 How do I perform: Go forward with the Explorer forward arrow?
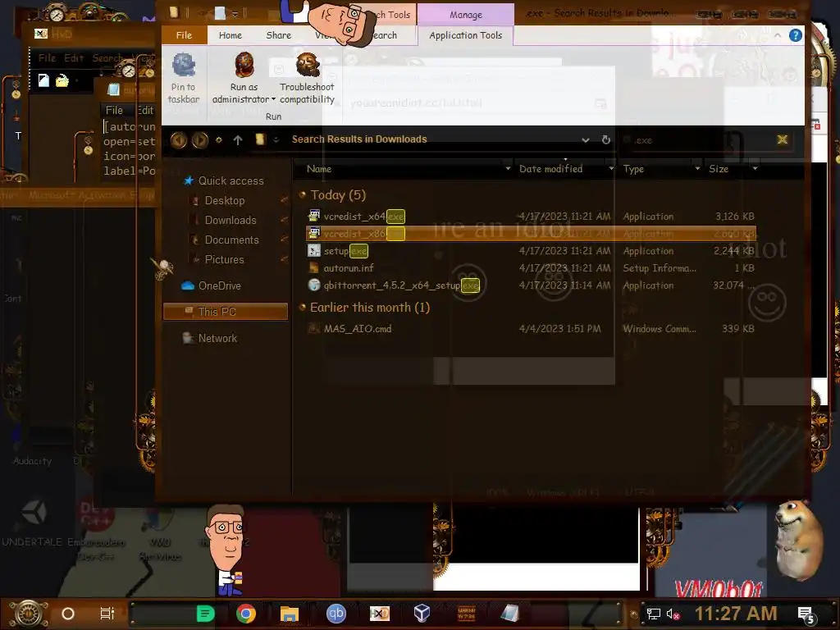click(200, 139)
